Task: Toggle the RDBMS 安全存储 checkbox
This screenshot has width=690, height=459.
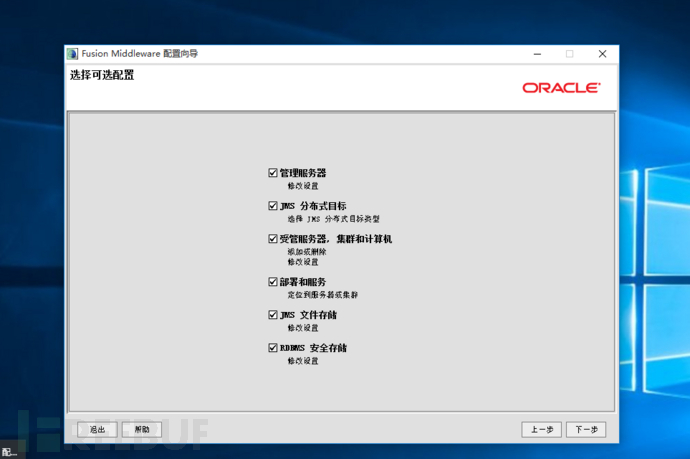Action: click(x=273, y=348)
